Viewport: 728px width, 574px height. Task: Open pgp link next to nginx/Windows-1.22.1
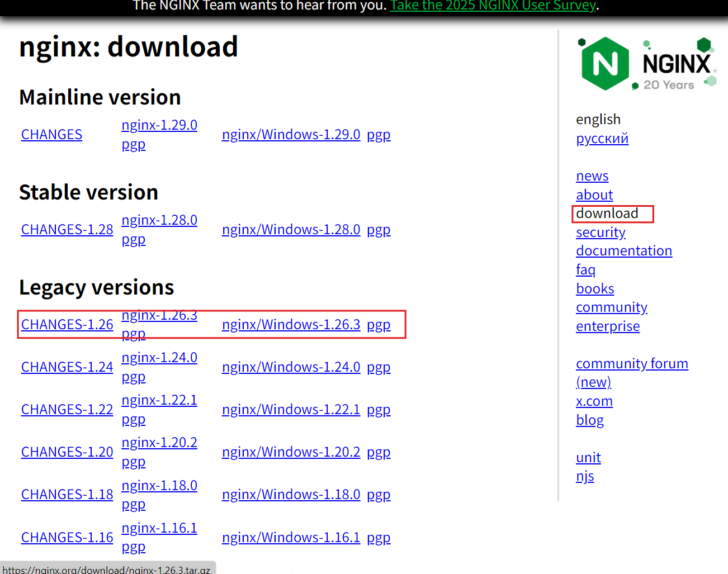point(379,410)
